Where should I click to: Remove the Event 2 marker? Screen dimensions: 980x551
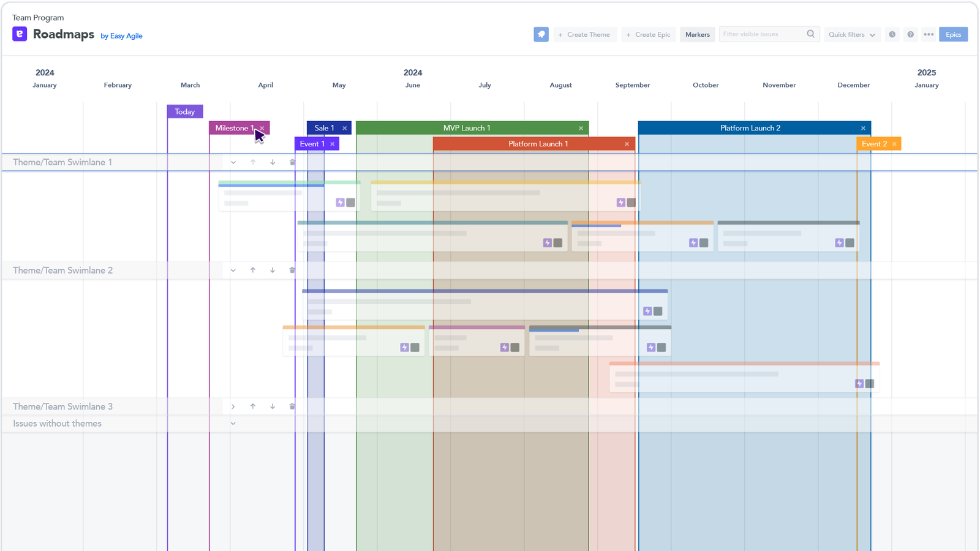(x=895, y=144)
